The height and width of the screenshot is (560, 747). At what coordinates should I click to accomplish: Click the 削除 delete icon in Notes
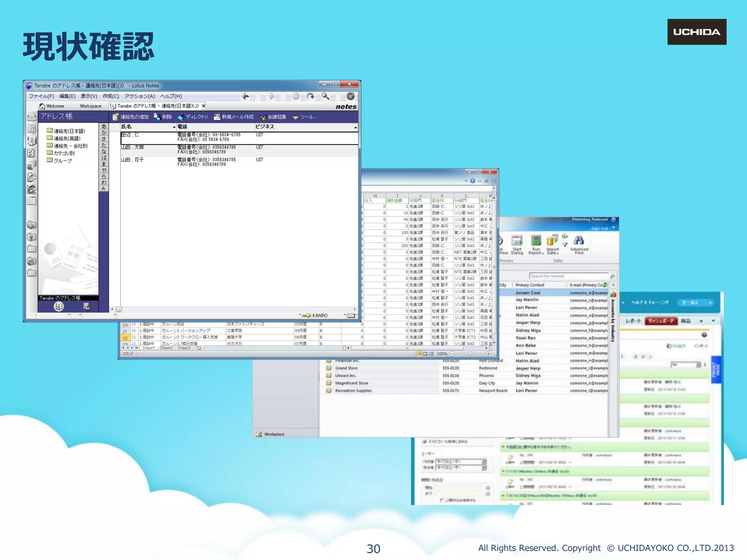tap(157, 117)
